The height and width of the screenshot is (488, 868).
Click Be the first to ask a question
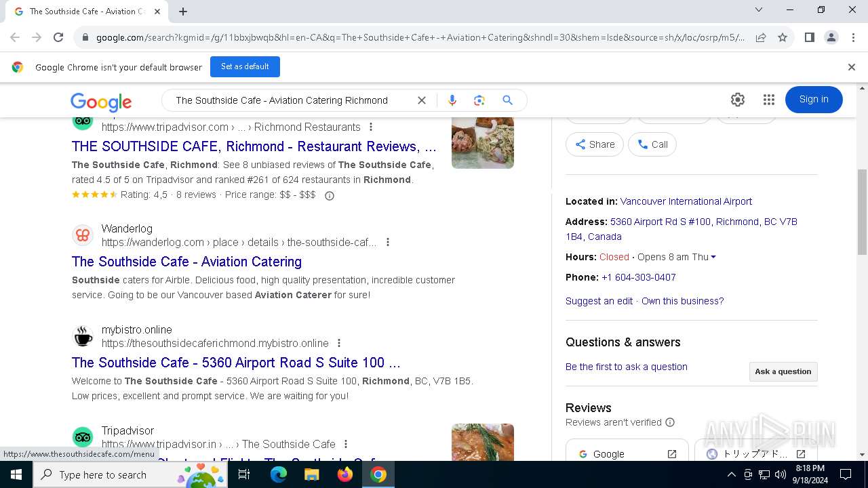[627, 367]
